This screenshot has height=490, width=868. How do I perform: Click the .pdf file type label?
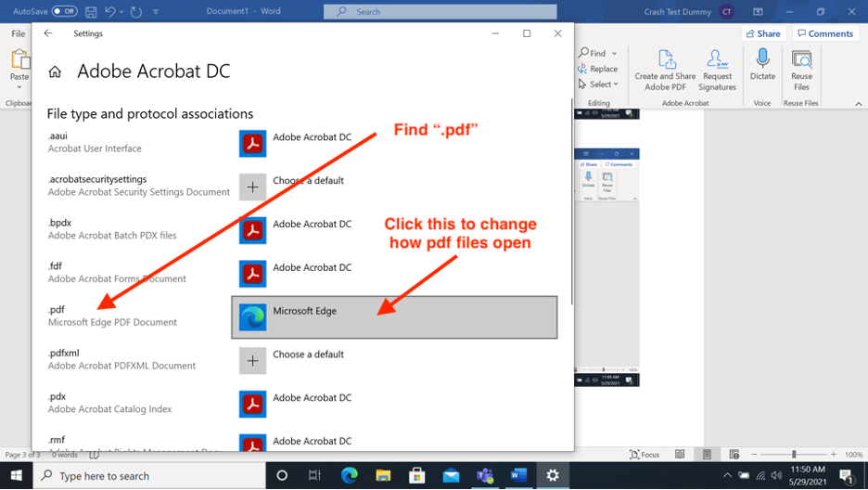point(57,310)
